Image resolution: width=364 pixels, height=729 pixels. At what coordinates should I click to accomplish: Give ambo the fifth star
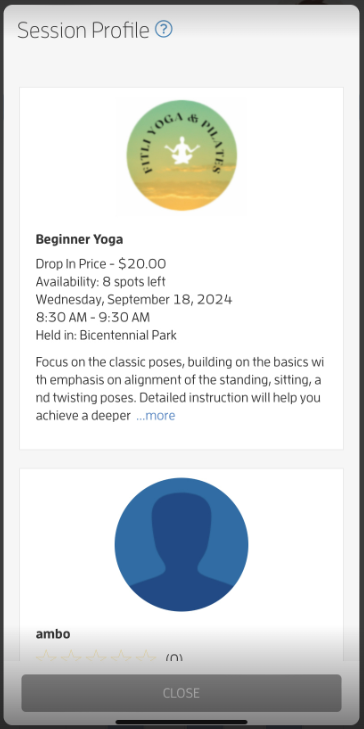[146, 658]
